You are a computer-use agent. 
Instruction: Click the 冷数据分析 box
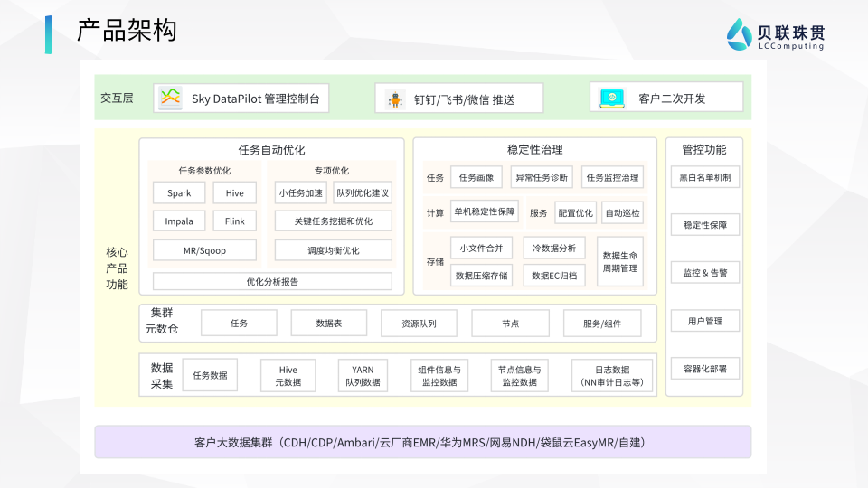click(554, 248)
